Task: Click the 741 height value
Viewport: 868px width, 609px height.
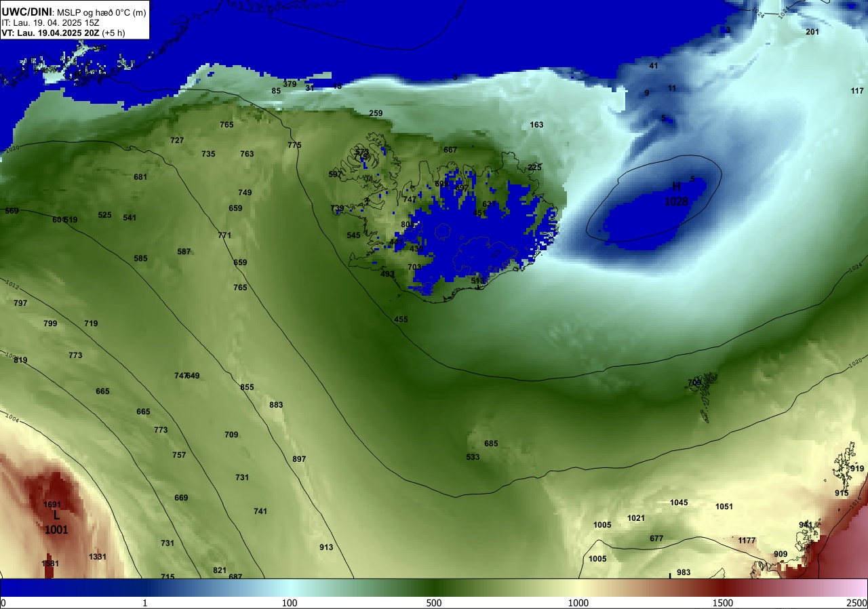Action: pyautogui.click(x=260, y=511)
